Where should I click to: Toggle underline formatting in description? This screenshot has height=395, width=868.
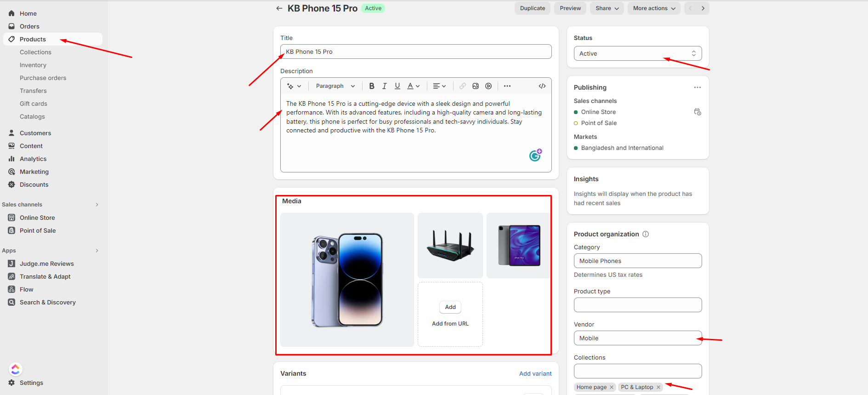[397, 86]
